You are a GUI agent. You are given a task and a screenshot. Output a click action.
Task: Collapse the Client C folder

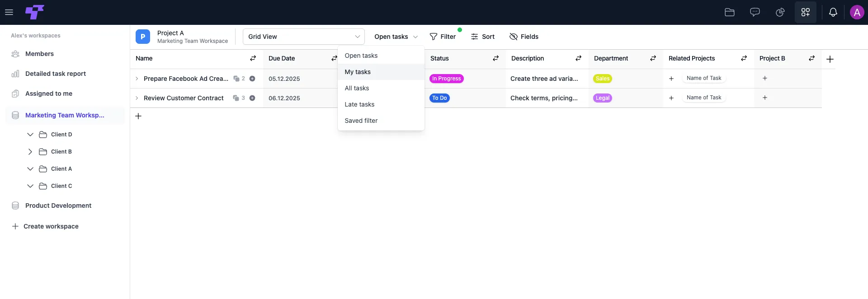click(x=30, y=186)
